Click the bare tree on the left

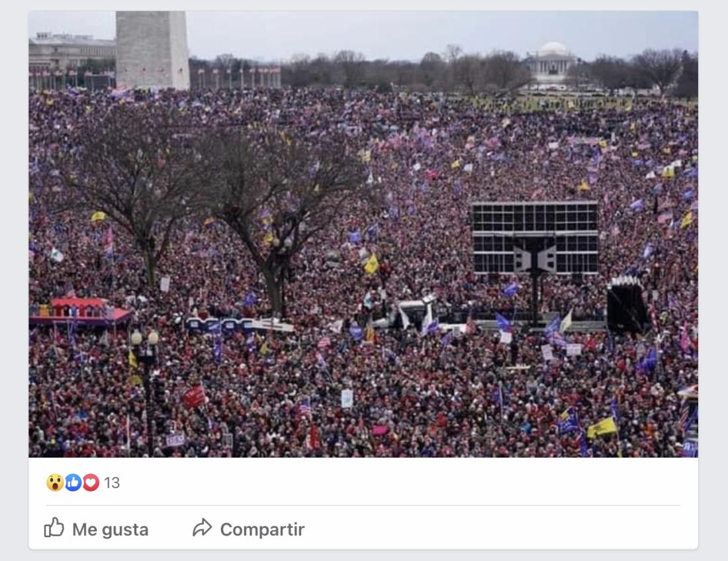point(134,195)
